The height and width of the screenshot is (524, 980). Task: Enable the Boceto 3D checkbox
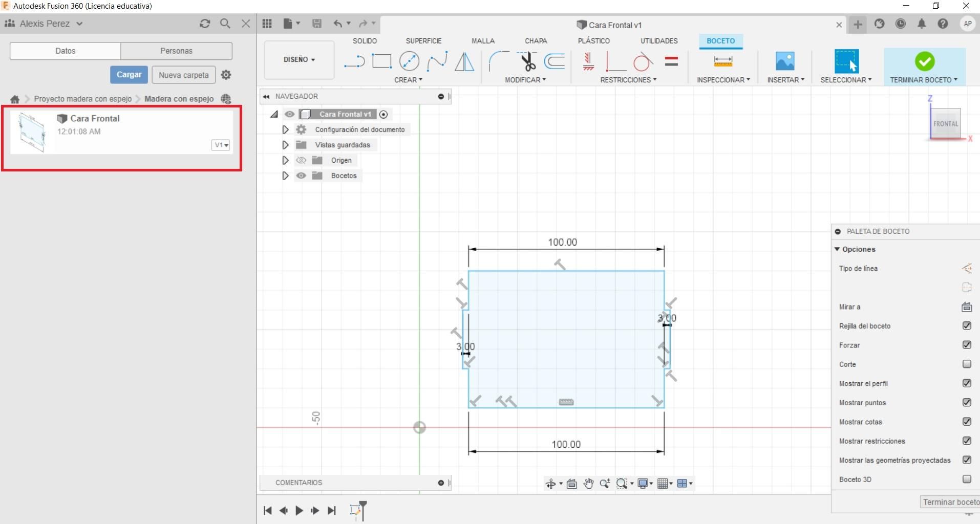click(967, 479)
